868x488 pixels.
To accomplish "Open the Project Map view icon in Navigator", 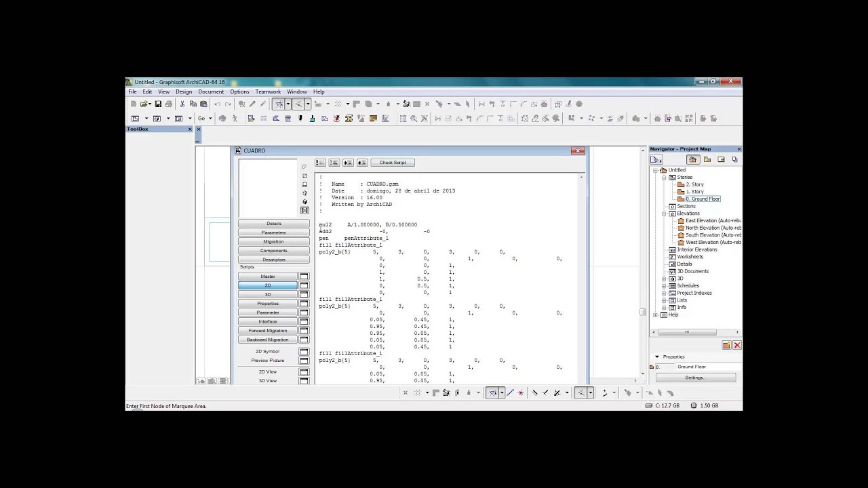I will tap(692, 159).
